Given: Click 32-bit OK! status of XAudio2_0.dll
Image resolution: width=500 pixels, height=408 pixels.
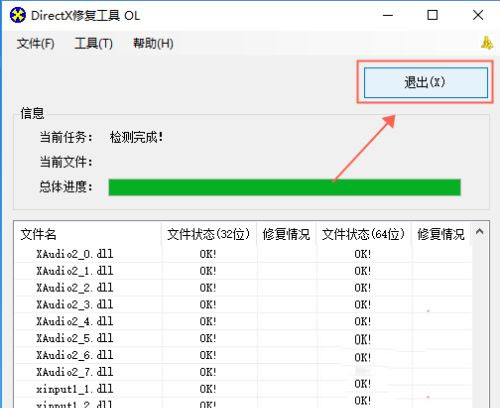Looking at the screenshot, I should tap(208, 254).
